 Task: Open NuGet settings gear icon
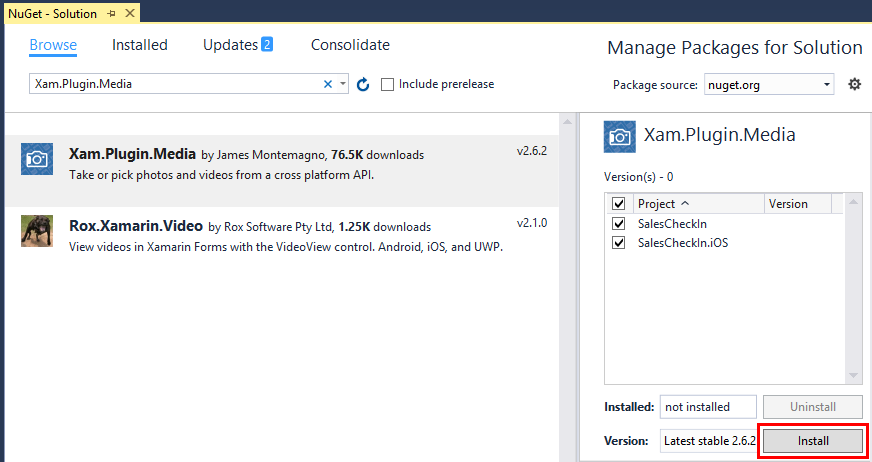pyautogui.click(x=854, y=85)
